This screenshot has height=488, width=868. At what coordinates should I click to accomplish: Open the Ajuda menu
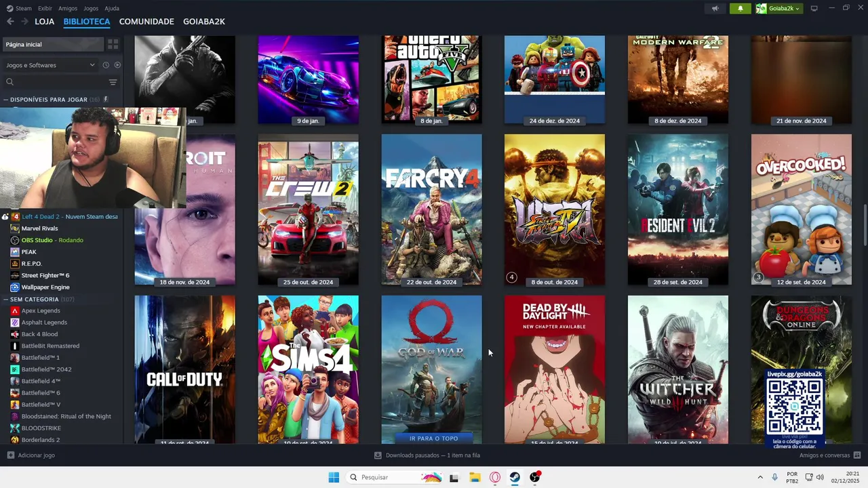point(112,8)
